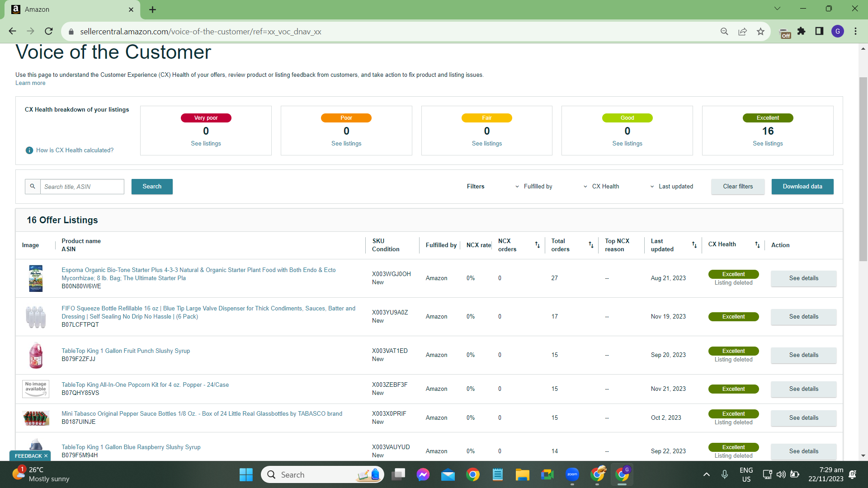The width and height of the screenshot is (868, 488).
Task: Sort by CX Health column arrows
Action: pyautogui.click(x=757, y=245)
